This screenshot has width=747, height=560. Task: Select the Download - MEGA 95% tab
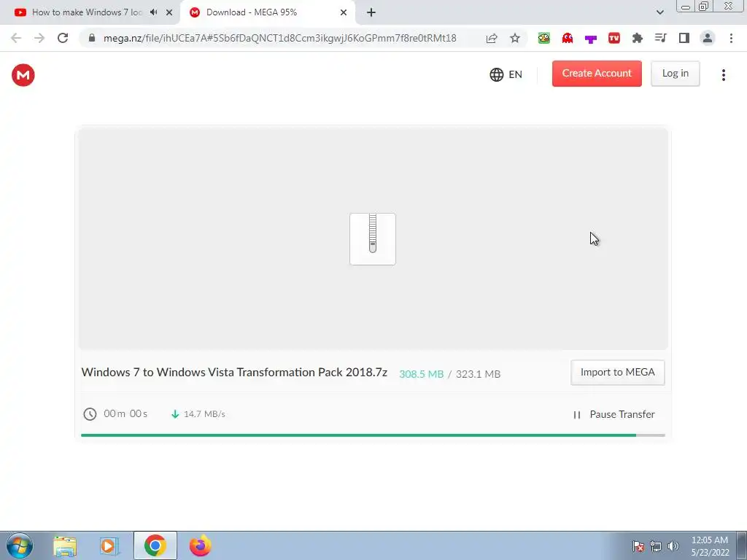point(252,12)
